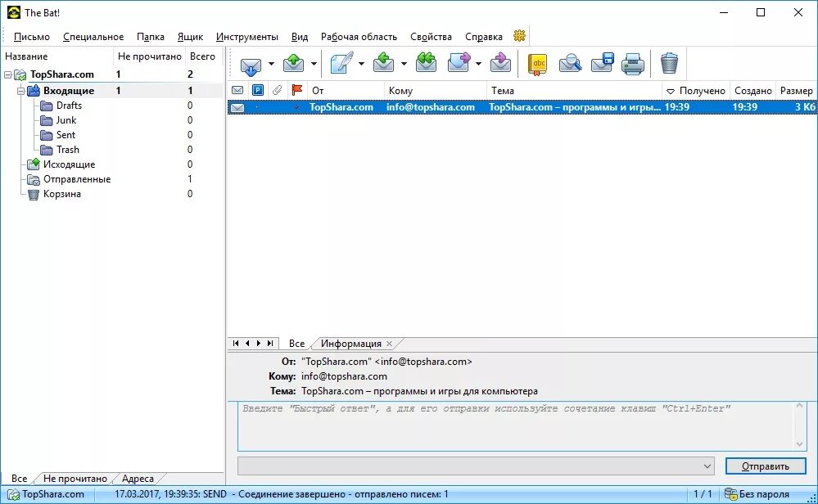This screenshot has height=504, width=818.
Task: Switch to the Не прочитано folder tab
Action: coord(75,479)
